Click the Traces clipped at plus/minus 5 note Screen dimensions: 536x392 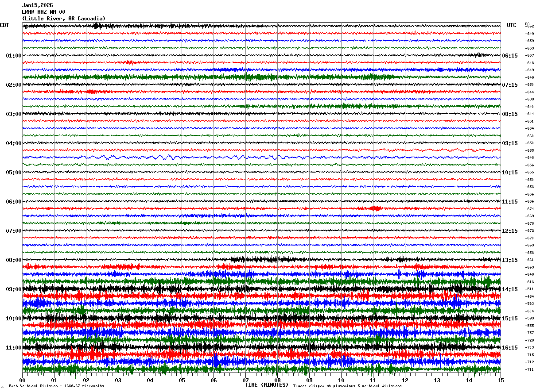(348, 386)
